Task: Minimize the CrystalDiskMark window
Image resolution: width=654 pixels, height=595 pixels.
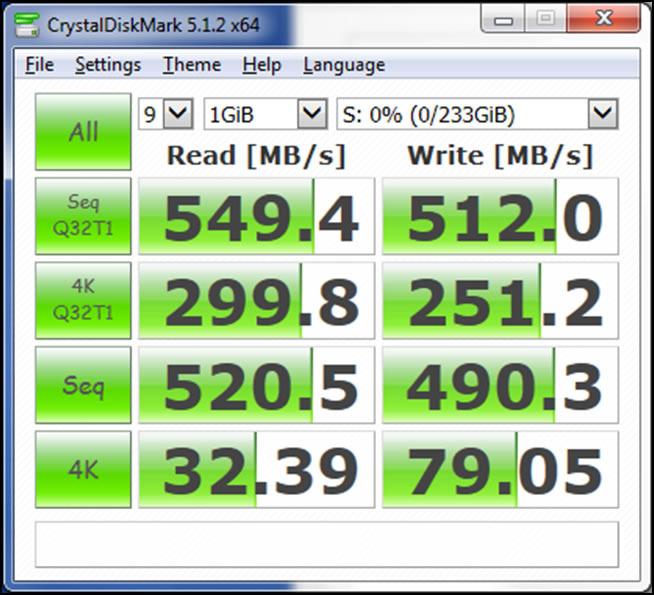Action: pos(503,19)
